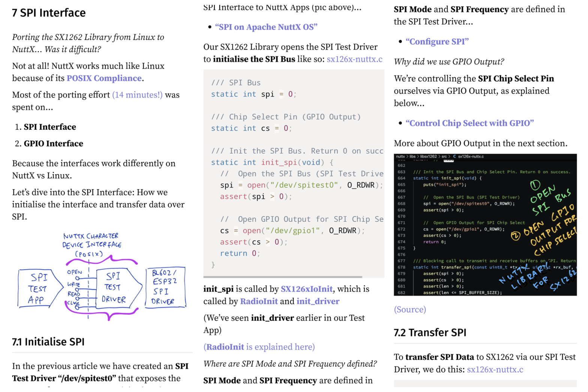This screenshot has width=588, height=392.
Task: Open the annotated code editor screenshot
Action: point(485,225)
